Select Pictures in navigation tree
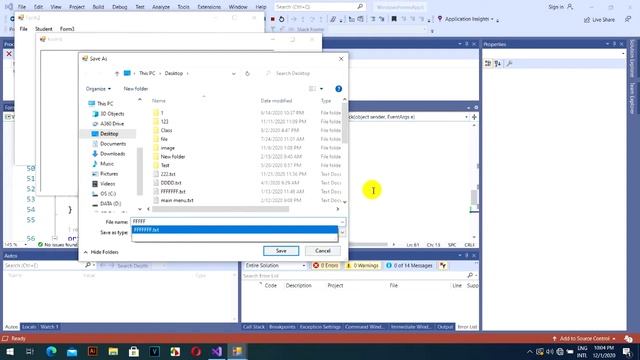640x360 pixels. 109,174
